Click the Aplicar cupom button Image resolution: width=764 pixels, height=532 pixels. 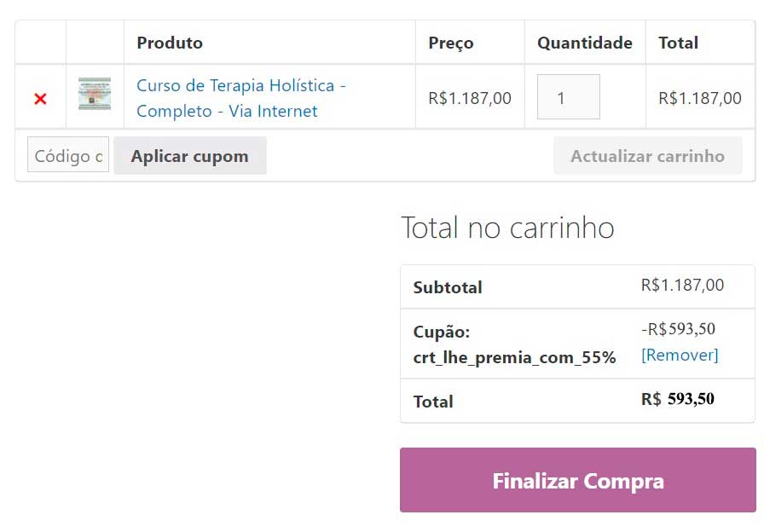click(189, 155)
